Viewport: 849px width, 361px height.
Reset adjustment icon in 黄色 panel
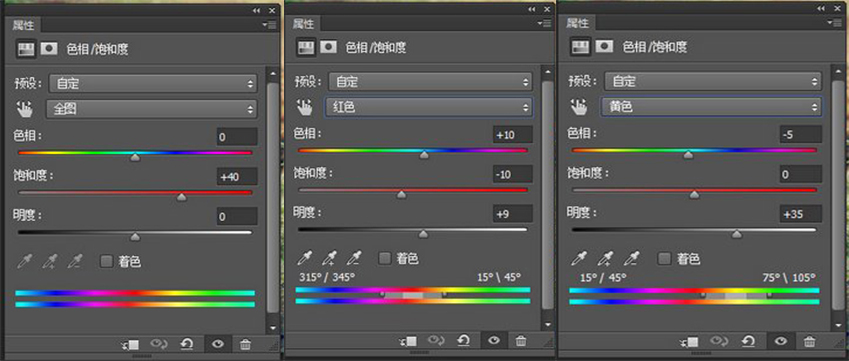click(748, 341)
